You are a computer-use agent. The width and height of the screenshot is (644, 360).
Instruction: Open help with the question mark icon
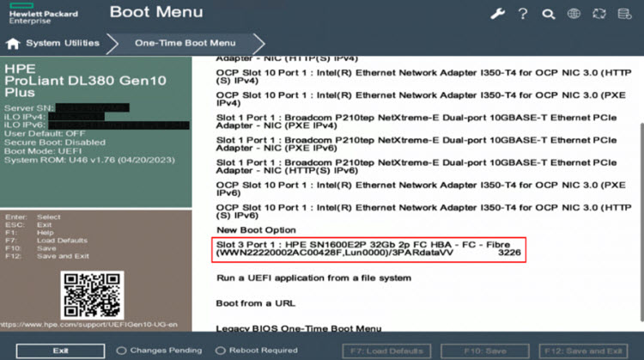523,14
